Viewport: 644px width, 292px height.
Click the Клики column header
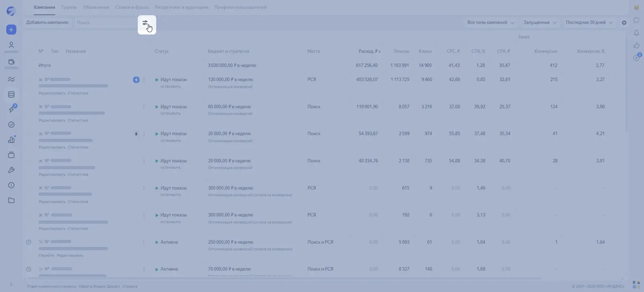point(425,51)
